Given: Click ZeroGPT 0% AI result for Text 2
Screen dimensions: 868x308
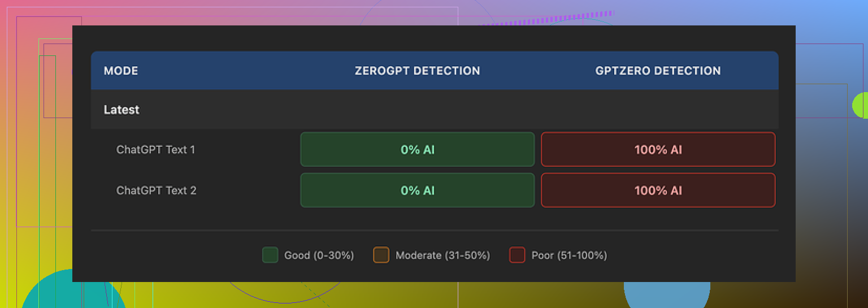Looking at the screenshot, I should [x=417, y=190].
